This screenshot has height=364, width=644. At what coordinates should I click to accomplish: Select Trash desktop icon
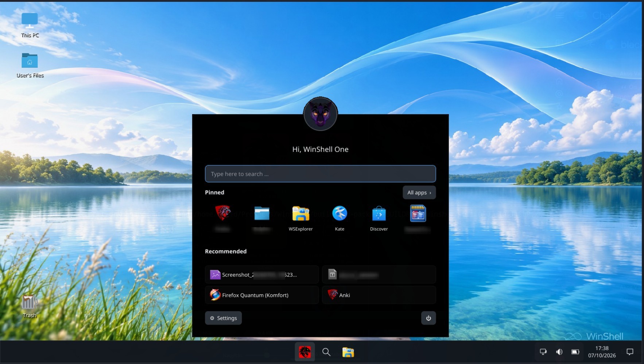[x=30, y=306]
